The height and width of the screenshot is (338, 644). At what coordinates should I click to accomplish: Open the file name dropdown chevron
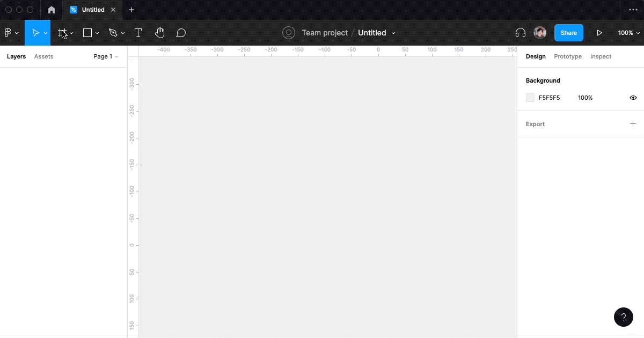(x=393, y=33)
